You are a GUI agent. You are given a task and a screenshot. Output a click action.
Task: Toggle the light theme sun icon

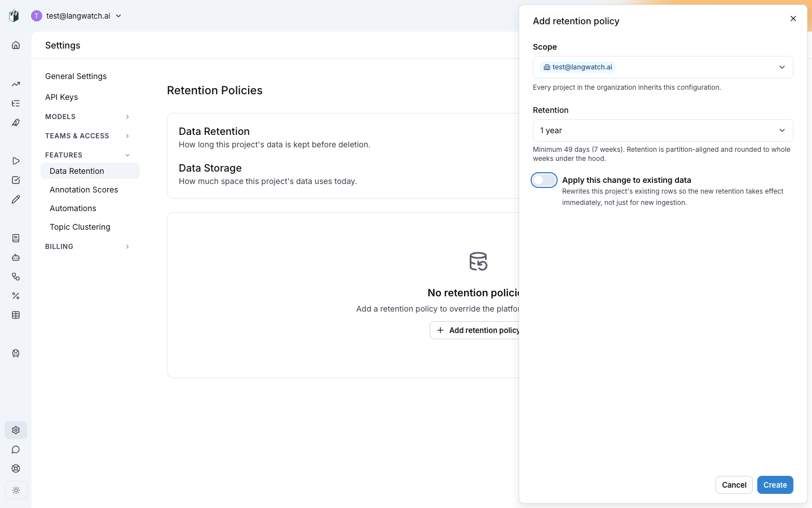pos(16,491)
